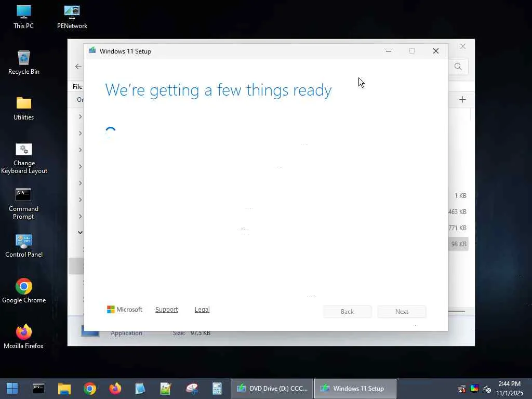Open muted volume tray icon
Viewport: 532px width, 399px height.
coord(487,389)
